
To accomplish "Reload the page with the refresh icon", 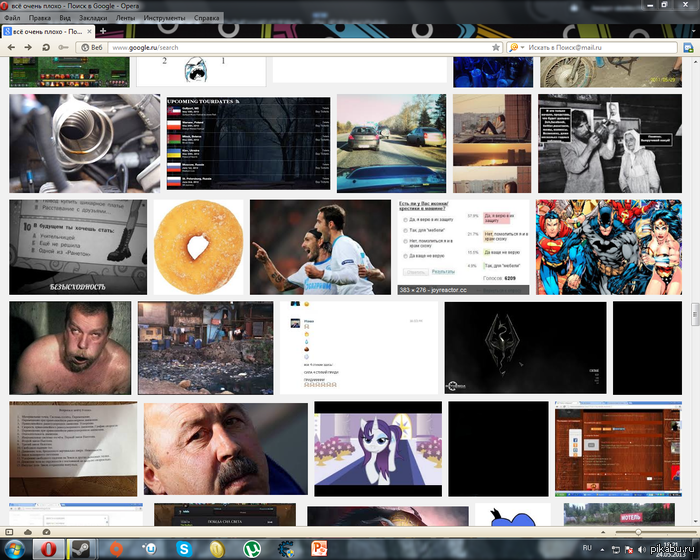I will [x=46, y=47].
